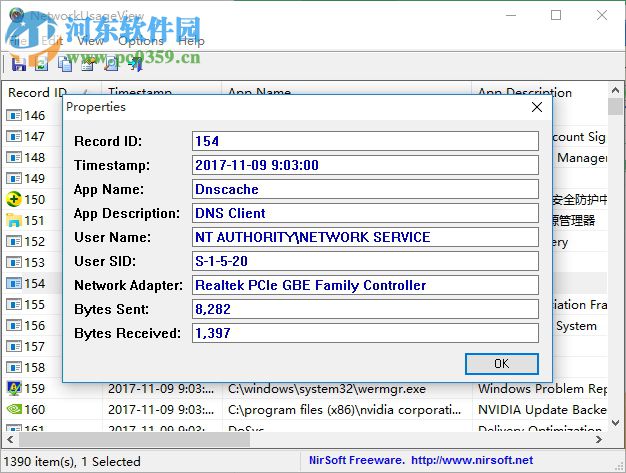Select the record 148 row icon

[x=14, y=158]
